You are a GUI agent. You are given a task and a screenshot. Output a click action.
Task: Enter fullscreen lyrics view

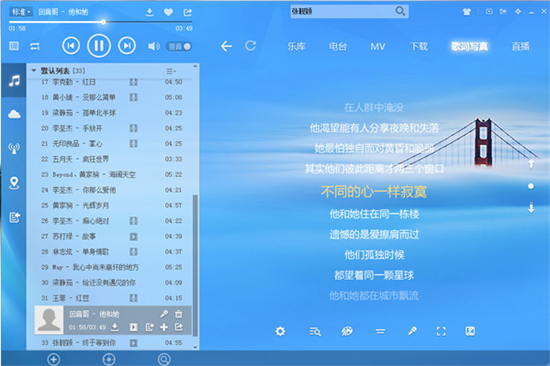441,331
